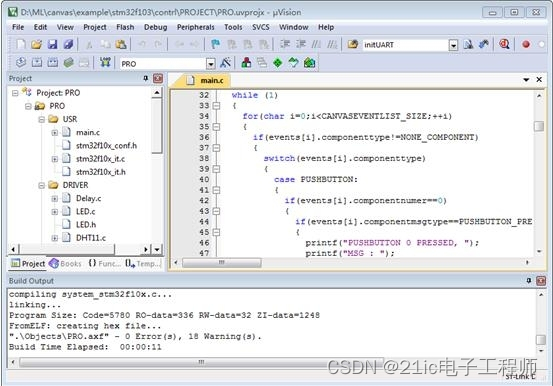Click the Save All files icon
553x386 pixels.
[68, 44]
